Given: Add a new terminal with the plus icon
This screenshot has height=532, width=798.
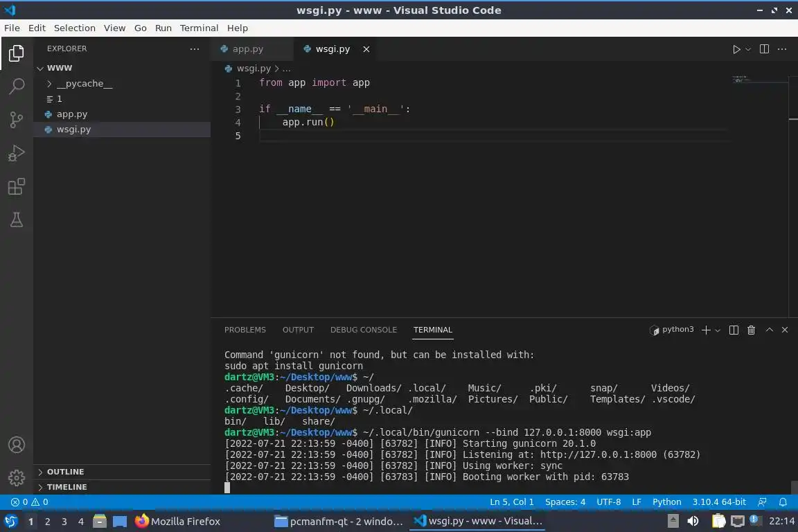Looking at the screenshot, I should (x=706, y=330).
